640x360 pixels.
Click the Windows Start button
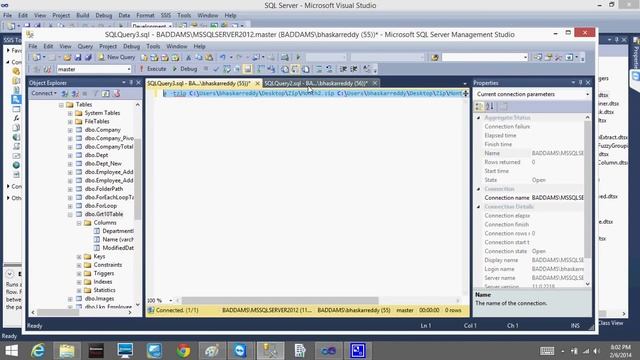click(11, 351)
